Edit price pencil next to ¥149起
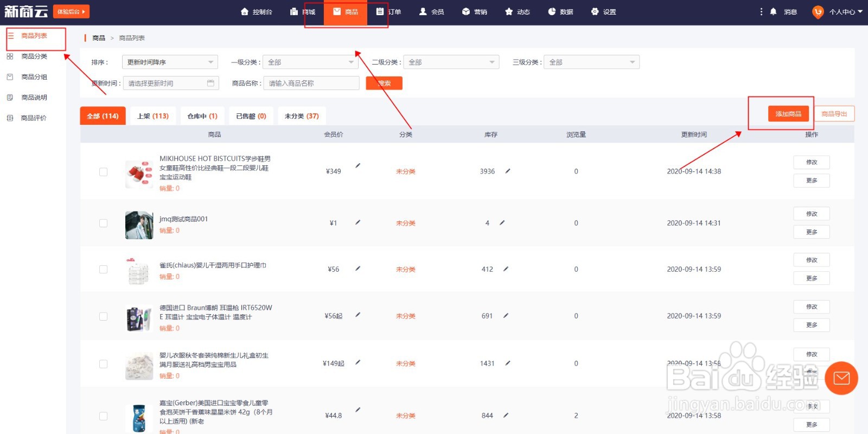 358,362
